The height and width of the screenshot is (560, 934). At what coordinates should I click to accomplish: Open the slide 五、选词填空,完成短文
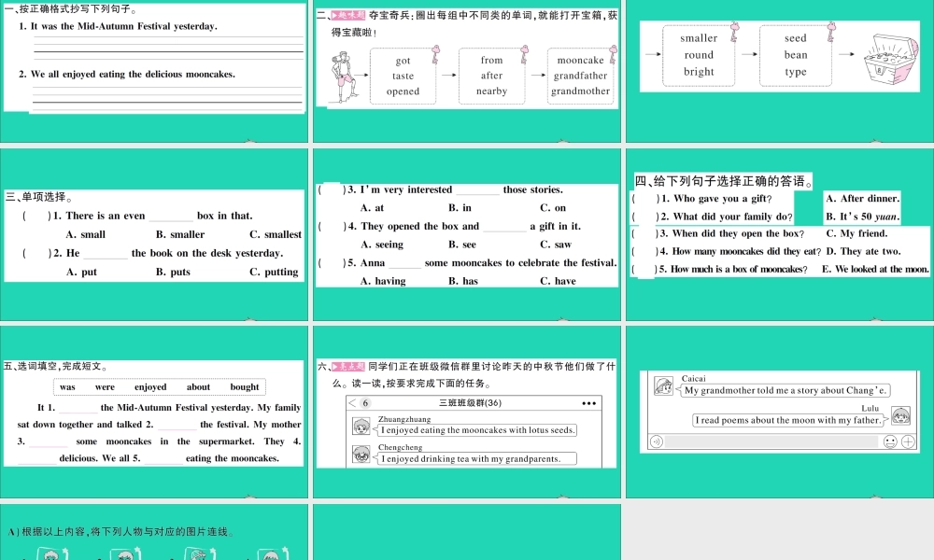tap(154, 412)
